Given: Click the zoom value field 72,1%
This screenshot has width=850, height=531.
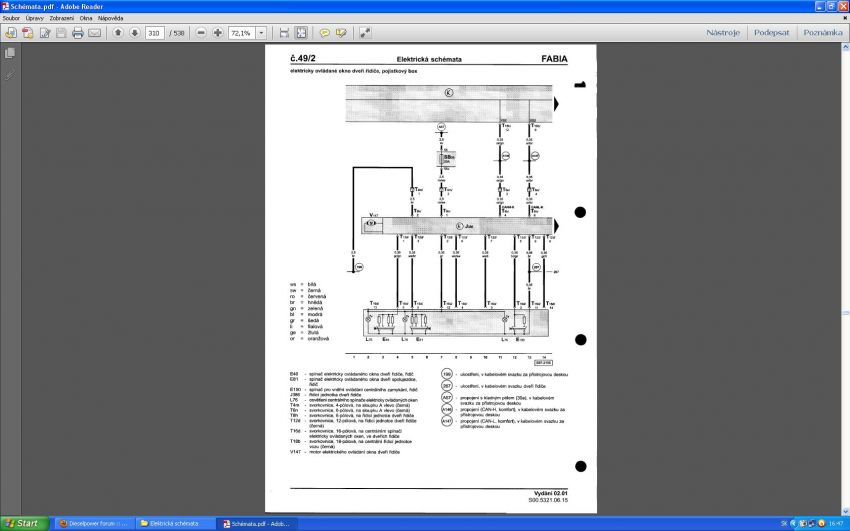Looking at the screenshot, I should point(242,33).
